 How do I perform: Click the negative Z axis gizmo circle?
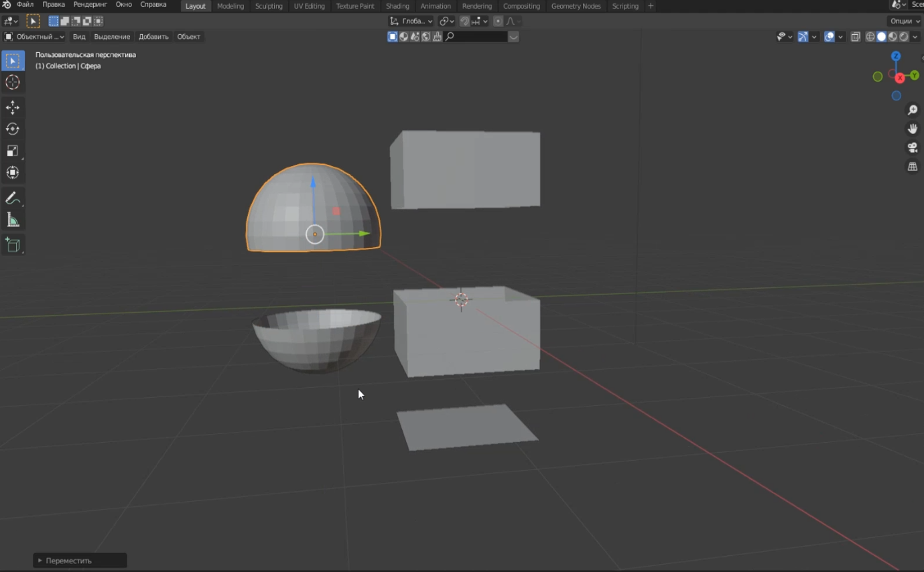pos(896,96)
